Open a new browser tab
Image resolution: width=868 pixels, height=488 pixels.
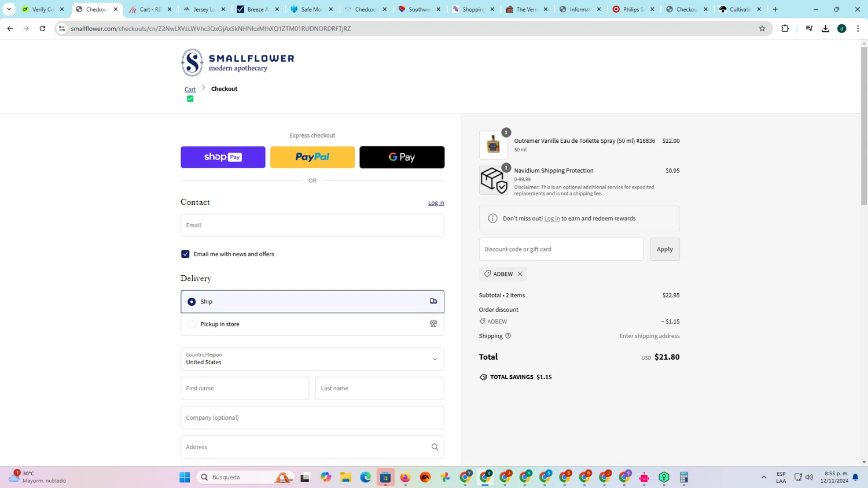775,9
